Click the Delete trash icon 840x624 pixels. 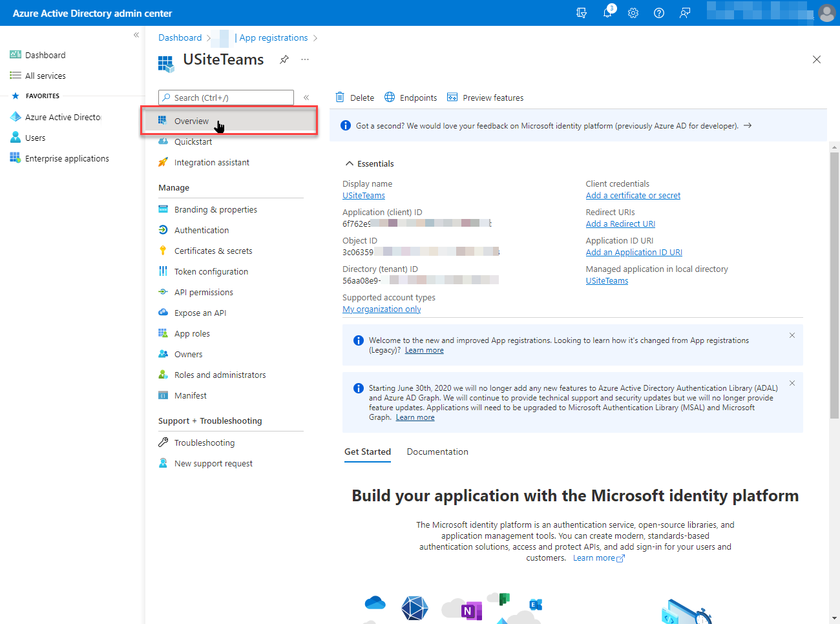[x=340, y=98]
